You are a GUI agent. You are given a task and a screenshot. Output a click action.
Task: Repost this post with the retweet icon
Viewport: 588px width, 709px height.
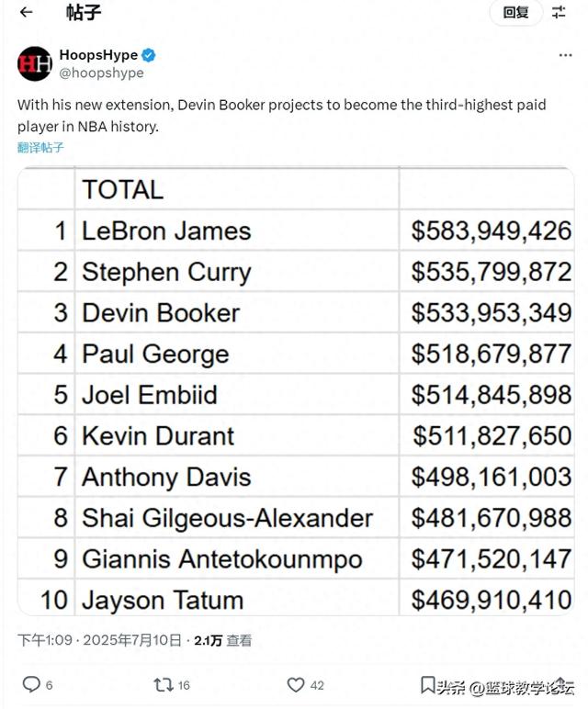click(164, 684)
